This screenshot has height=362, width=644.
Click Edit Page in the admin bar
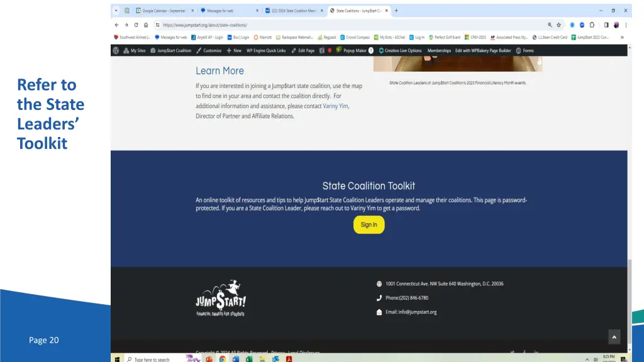[x=303, y=50]
